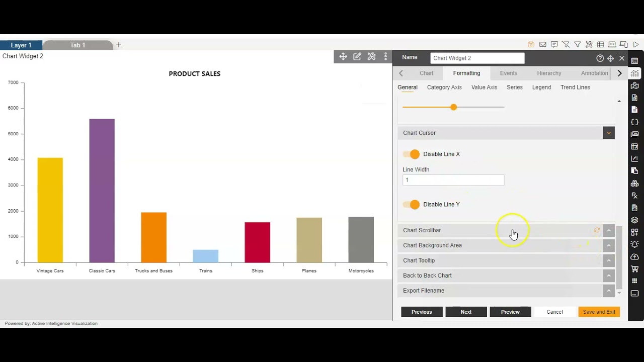The width and height of the screenshot is (644, 362).
Task: Select the Tab 1 tab
Action: pyautogui.click(x=78, y=45)
